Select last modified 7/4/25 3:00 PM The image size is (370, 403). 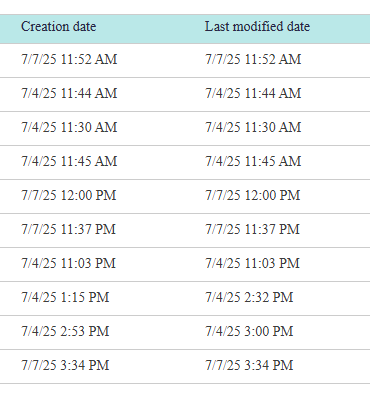249,331
